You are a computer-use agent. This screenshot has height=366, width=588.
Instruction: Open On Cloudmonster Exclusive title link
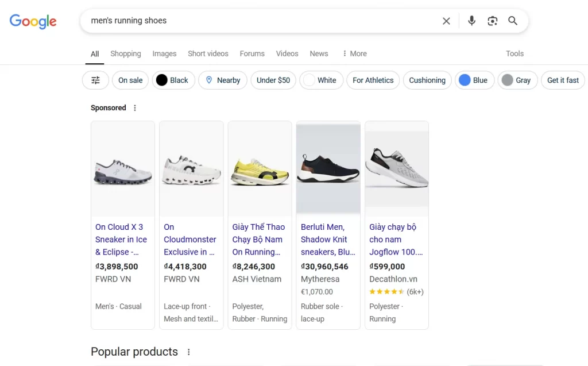[190, 240]
